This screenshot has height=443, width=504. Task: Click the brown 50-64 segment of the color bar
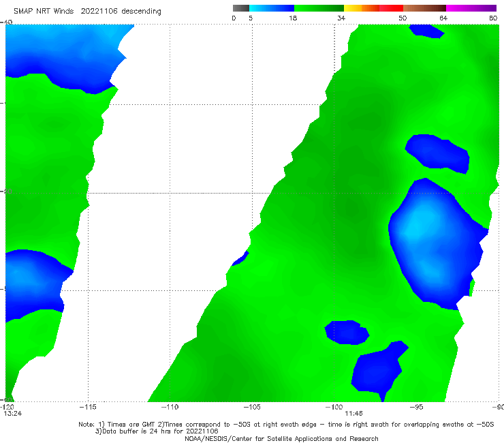[x=424, y=8]
